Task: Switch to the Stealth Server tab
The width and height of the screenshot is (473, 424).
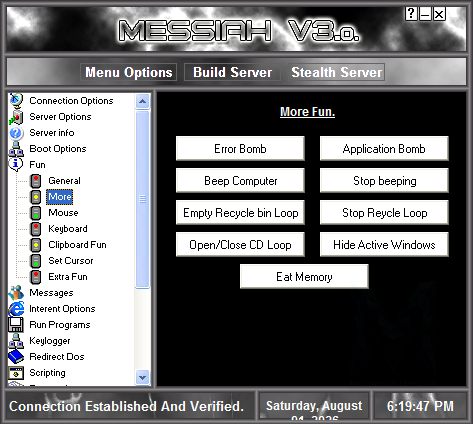Action: [x=337, y=72]
